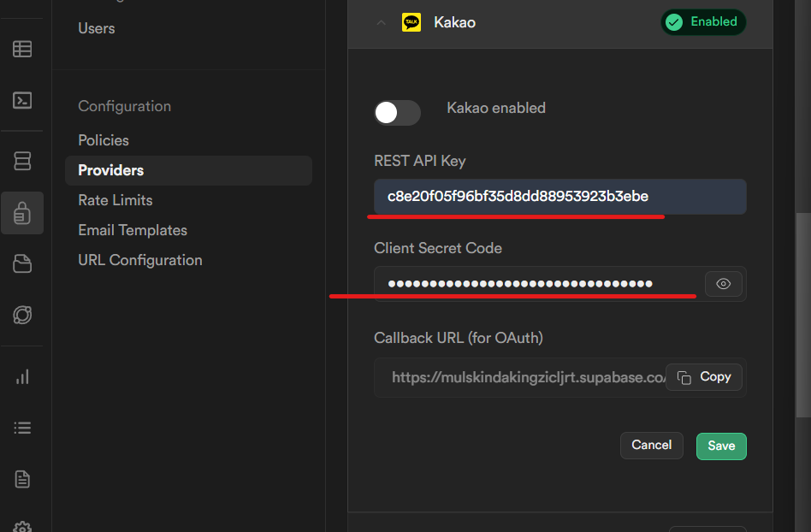
Task: Toggle the Kakao enabled switch
Action: coord(397,113)
